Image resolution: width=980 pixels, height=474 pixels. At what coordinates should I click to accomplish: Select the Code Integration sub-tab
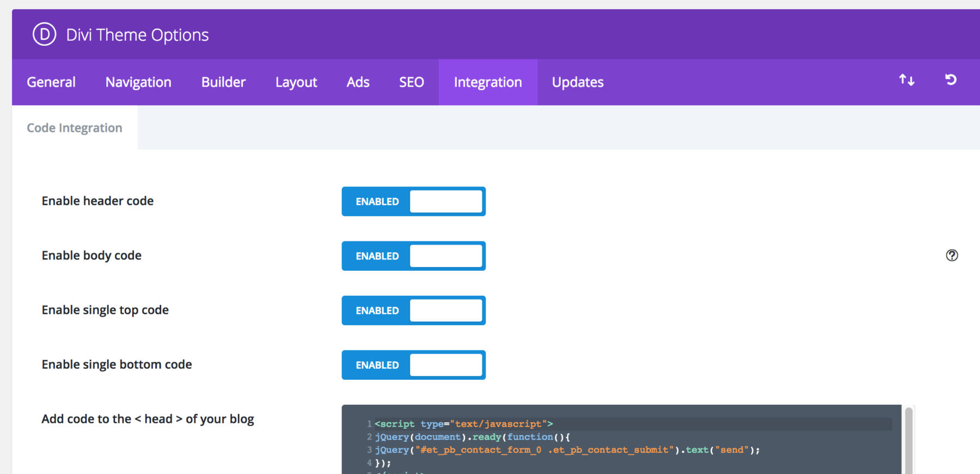click(x=75, y=128)
